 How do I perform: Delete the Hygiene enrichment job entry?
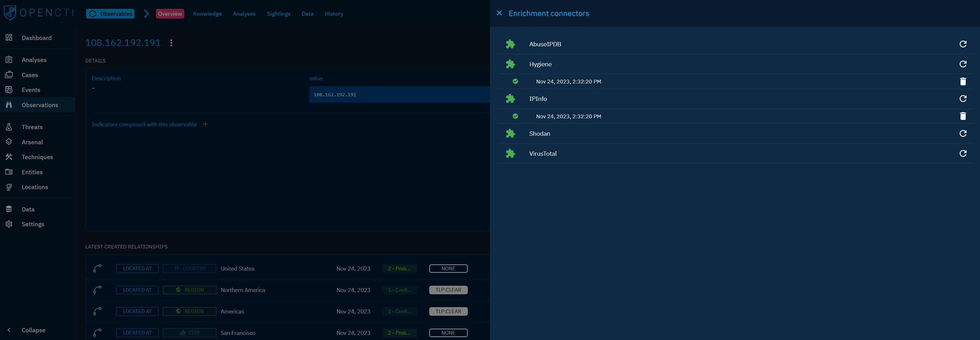pos(963,81)
